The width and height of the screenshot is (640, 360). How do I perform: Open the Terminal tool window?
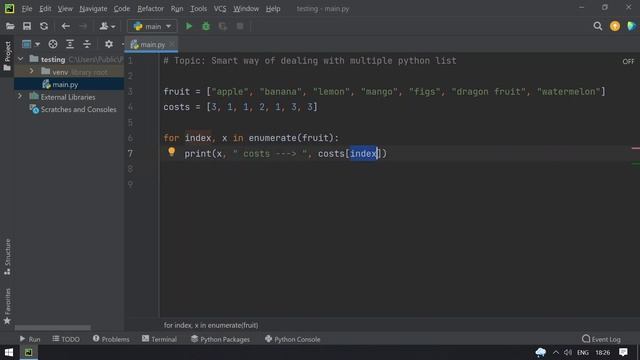(x=159, y=339)
